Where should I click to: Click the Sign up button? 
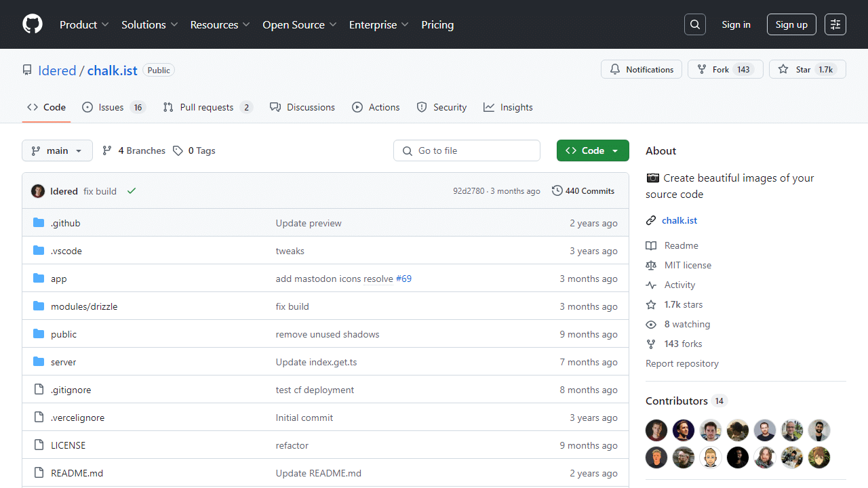pos(791,24)
